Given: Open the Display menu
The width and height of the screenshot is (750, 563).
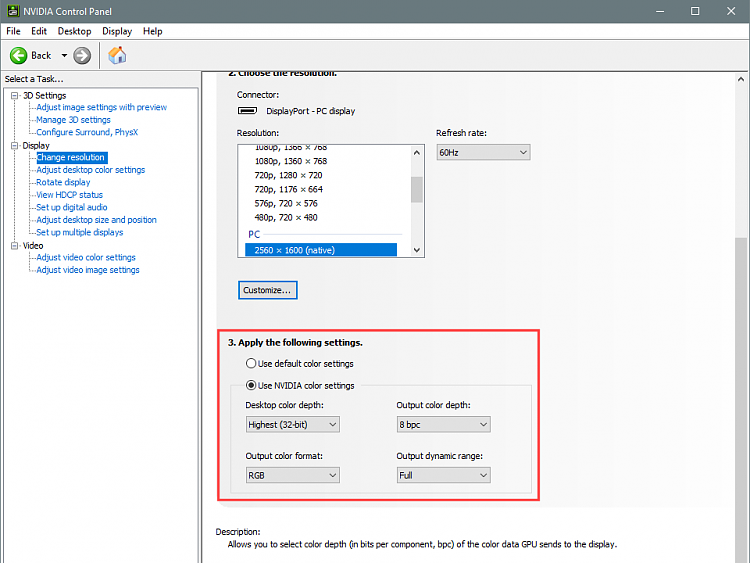Looking at the screenshot, I should click(117, 31).
